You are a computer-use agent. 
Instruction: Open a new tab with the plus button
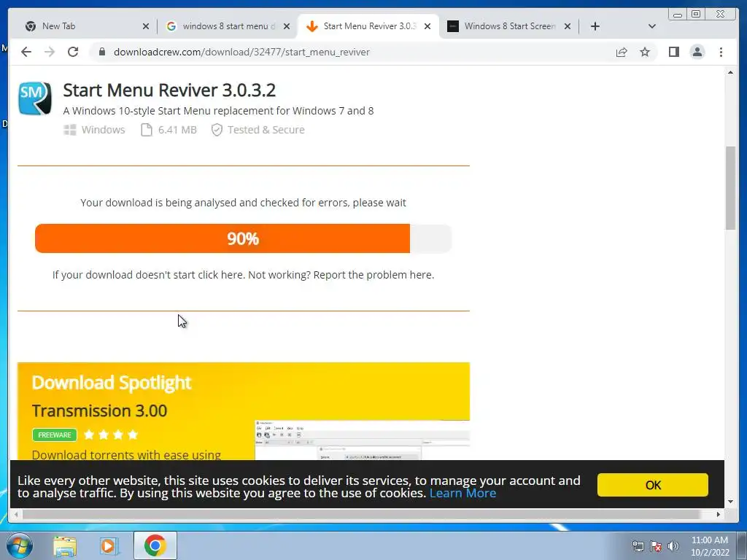595,26
